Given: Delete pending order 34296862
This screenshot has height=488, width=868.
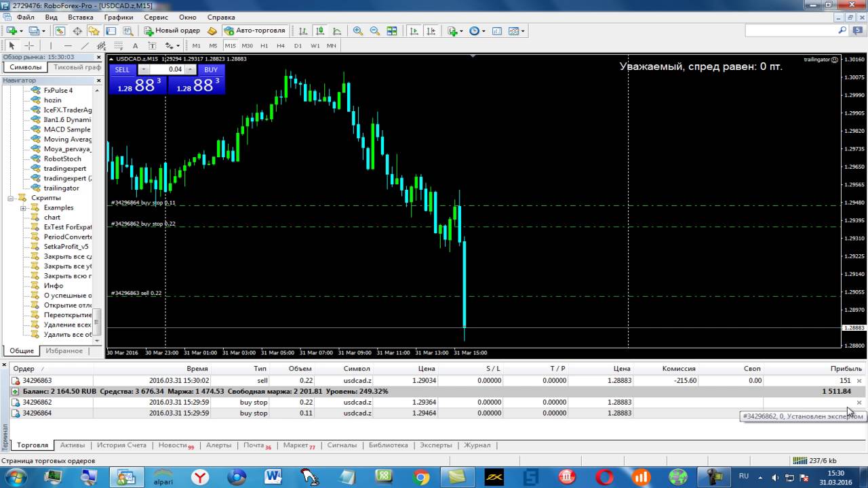Looking at the screenshot, I should (x=859, y=403).
